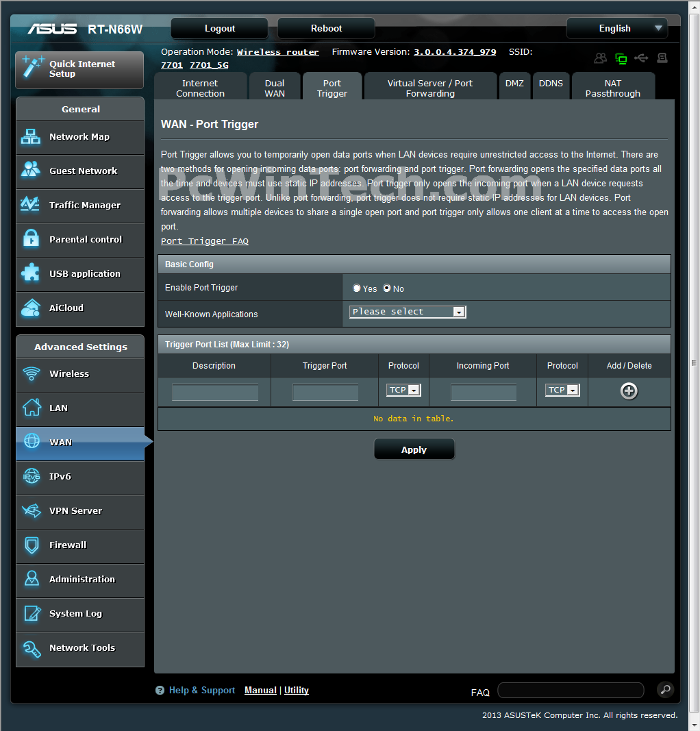
Task: Click the USB application puzzle icon
Action: point(31,273)
